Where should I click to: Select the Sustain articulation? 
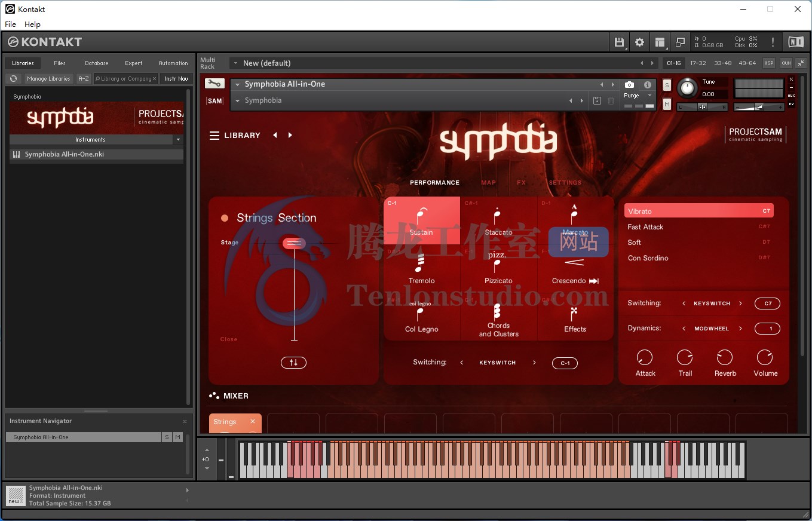(422, 220)
